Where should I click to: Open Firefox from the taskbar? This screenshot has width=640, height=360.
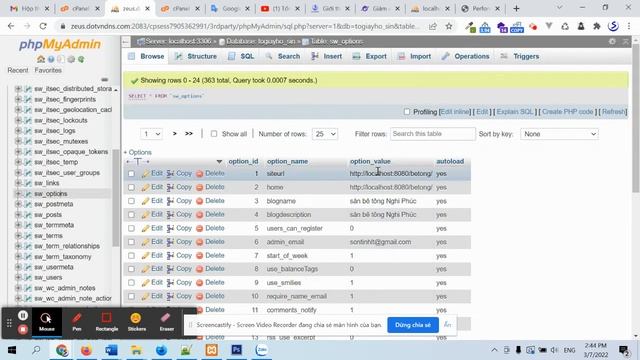tap(86, 350)
